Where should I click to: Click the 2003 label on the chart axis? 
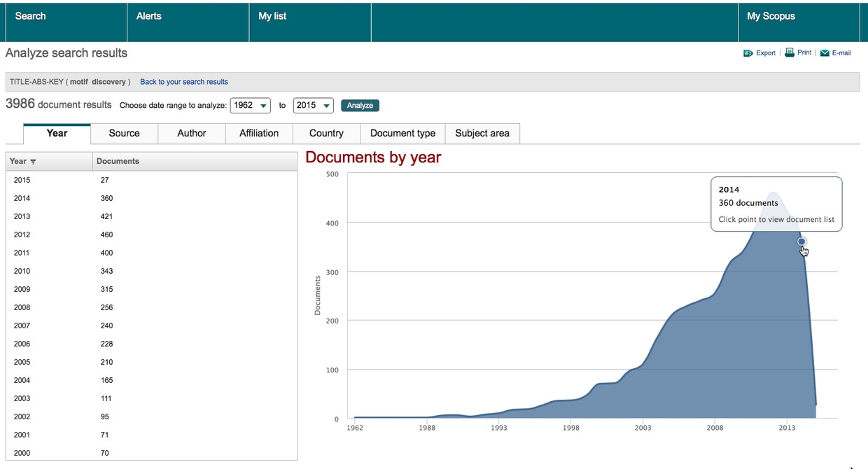tap(643, 428)
